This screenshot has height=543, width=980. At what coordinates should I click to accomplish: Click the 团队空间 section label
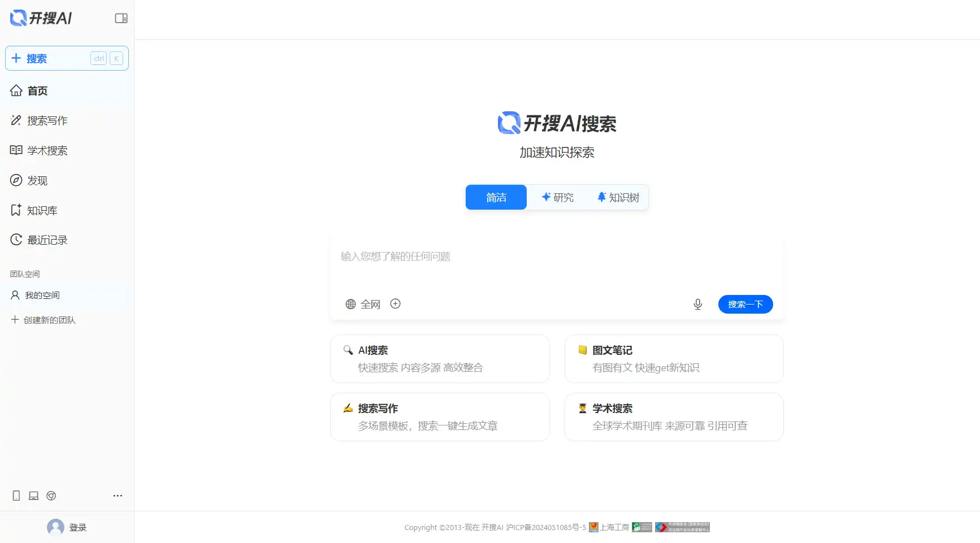[25, 274]
